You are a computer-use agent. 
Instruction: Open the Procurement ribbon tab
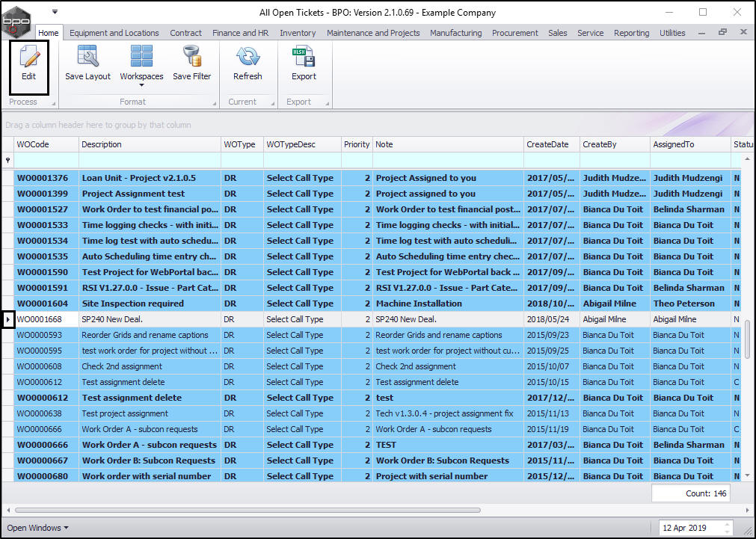514,33
